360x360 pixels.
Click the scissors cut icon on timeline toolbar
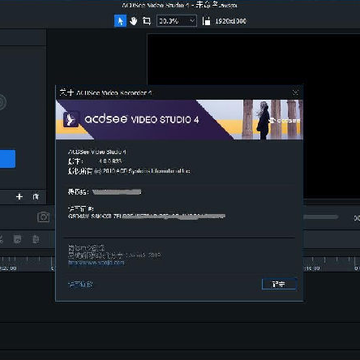point(1,239)
